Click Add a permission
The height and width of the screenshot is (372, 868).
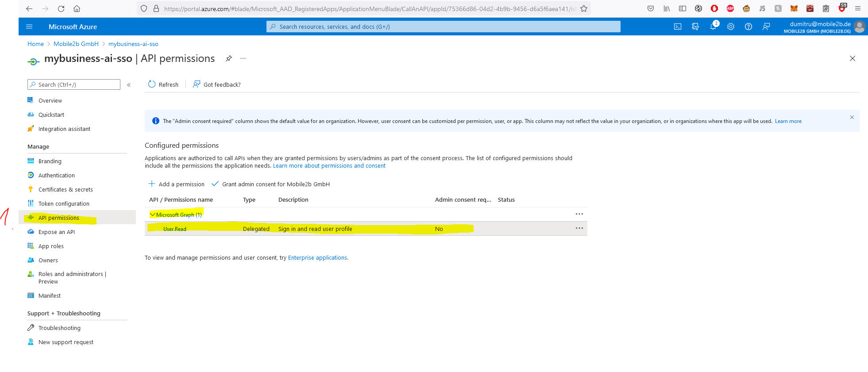(x=177, y=184)
